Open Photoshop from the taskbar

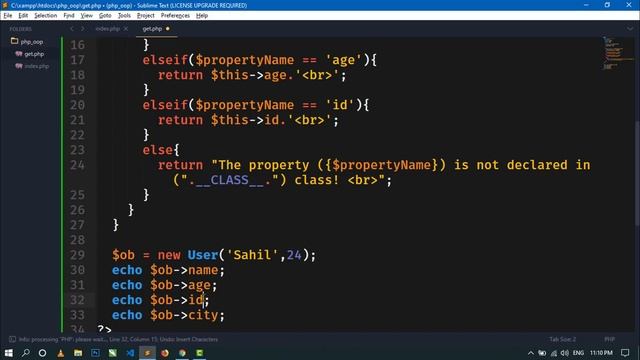[96, 353]
